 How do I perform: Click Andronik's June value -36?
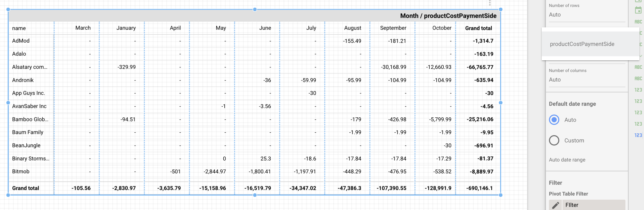[267, 80]
